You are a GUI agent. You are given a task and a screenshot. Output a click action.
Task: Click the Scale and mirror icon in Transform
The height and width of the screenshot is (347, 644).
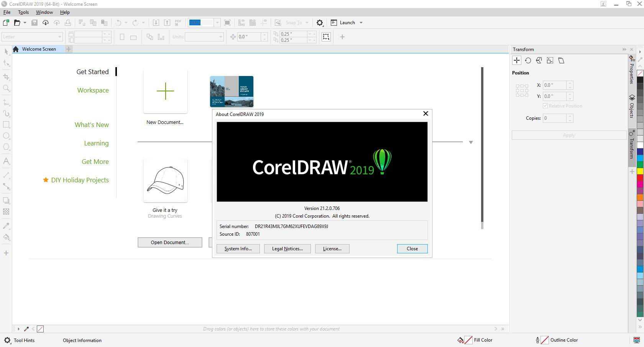coord(539,60)
